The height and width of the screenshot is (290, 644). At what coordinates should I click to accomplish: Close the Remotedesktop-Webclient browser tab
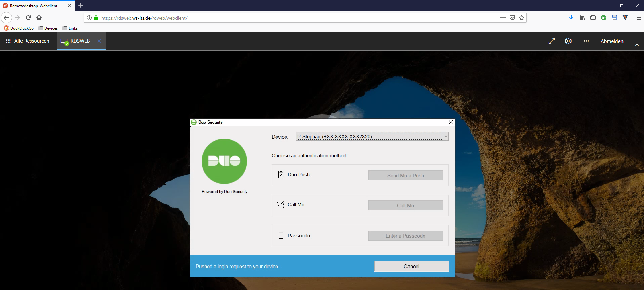(69, 6)
